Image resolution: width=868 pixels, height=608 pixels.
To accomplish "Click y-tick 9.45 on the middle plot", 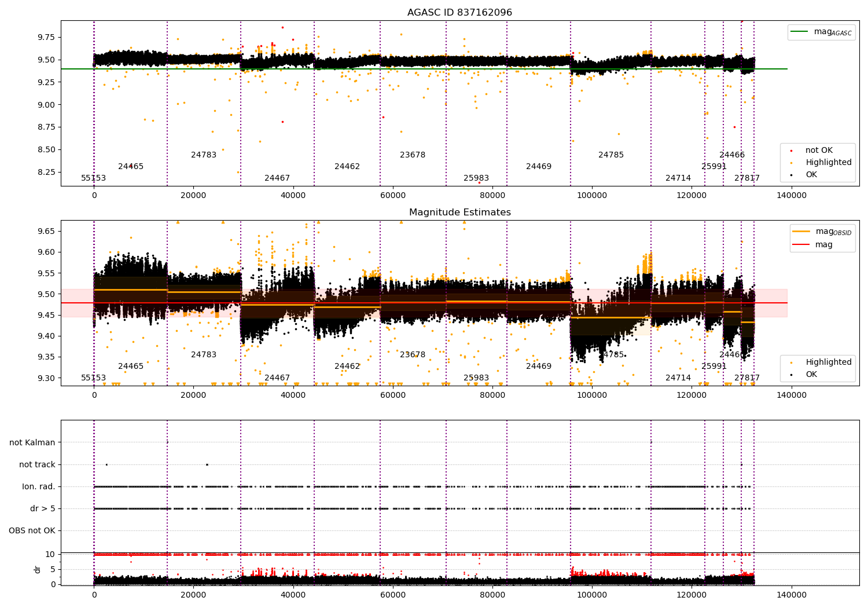I will (46, 316).
